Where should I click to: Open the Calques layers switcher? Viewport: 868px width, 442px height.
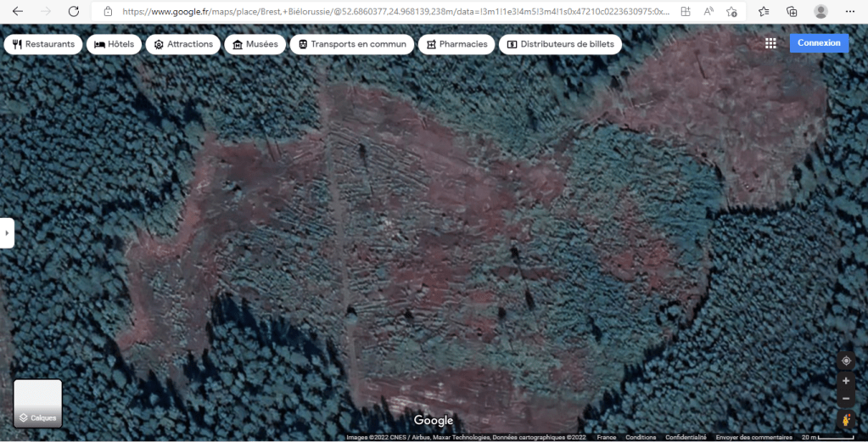coord(38,403)
